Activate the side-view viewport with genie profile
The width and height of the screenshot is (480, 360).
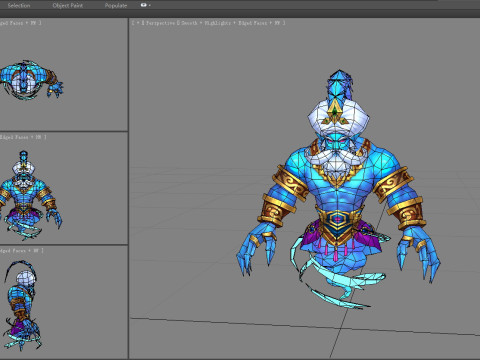(x=63, y=302)
